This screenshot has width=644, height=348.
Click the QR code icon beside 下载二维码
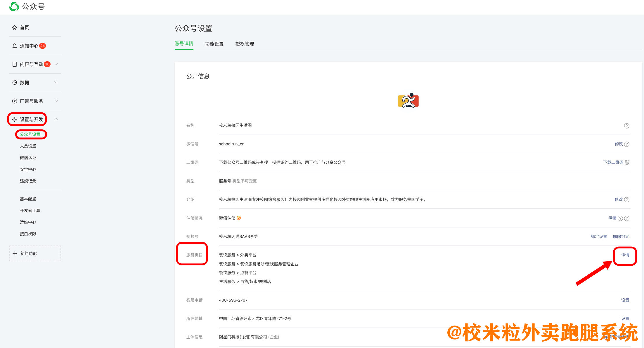click(x=627, y=162)
